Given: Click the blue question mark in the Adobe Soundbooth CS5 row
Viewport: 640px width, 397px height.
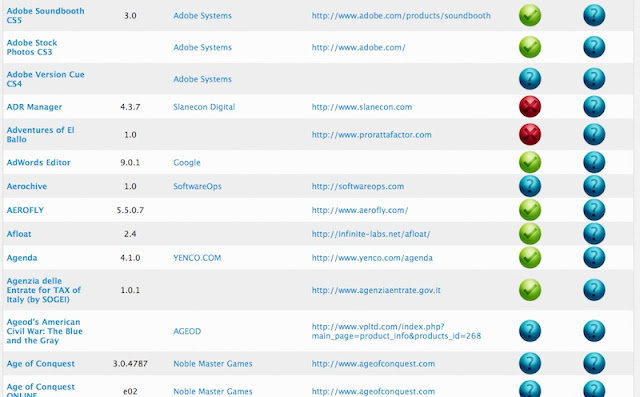Looking at the screenshot, I should pos(594,16).
